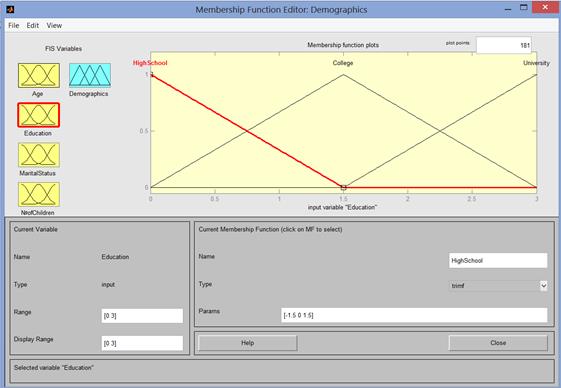
Task: Select the Education variable icon
Action: tap(39, 115)
